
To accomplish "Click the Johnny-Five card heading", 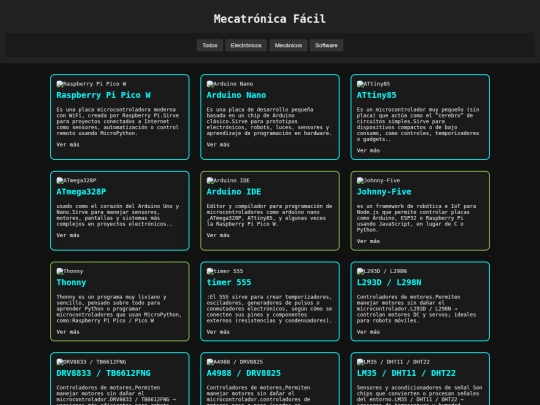I will pyautogui.click(x=384, y=192).
